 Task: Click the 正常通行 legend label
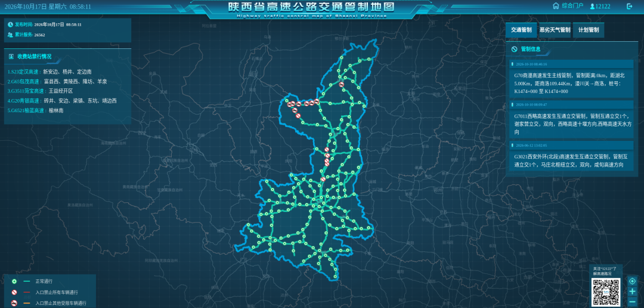click(44, 282)
